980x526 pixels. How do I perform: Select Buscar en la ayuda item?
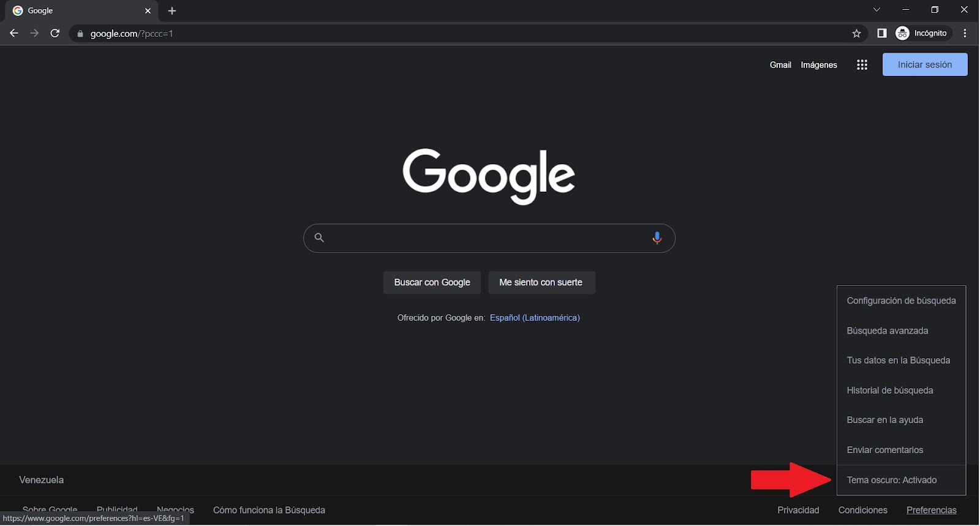point(901,420)
